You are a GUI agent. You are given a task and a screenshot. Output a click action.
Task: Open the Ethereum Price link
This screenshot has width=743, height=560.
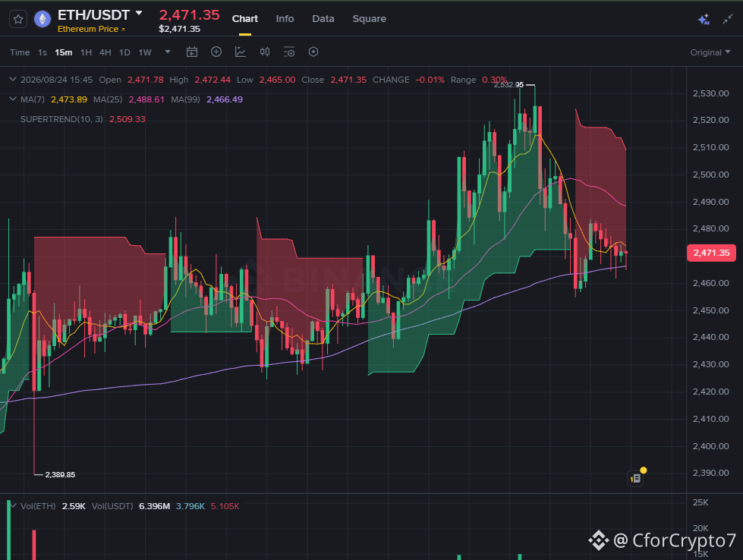tap(91, 29)
